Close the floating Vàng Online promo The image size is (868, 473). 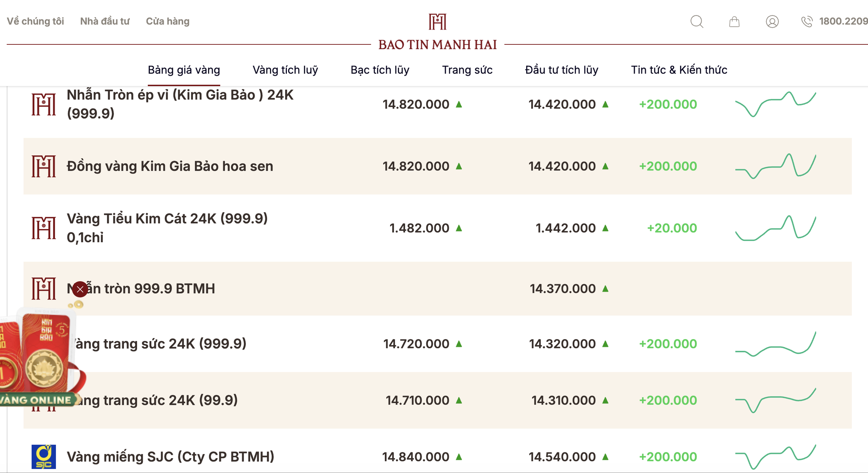coord(80,289)
